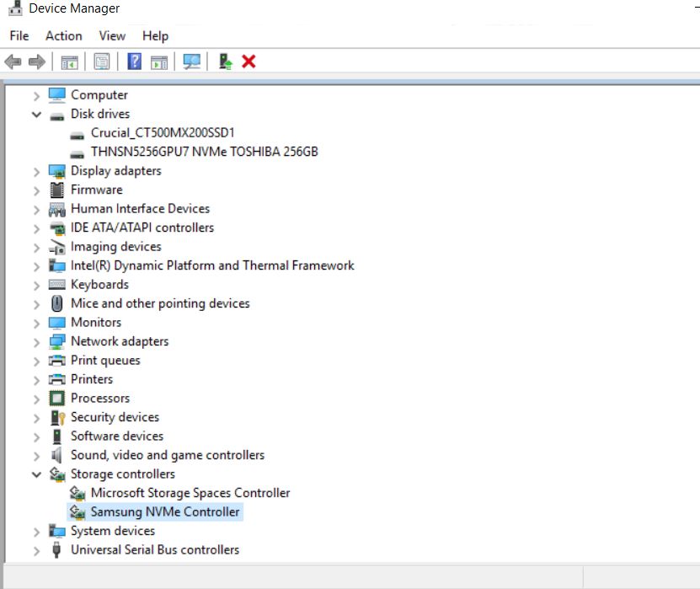Expand Human Interface Devices category

(x=36, y=210)
